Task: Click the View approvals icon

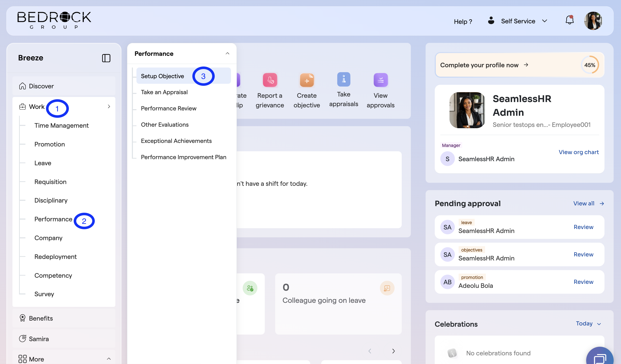Action: point(381,80)
